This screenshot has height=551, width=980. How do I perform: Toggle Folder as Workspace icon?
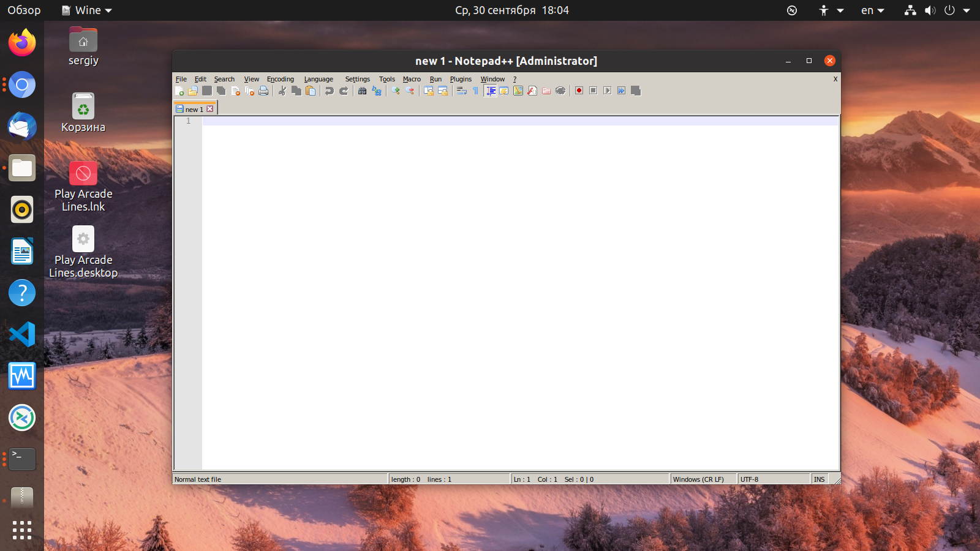546,91
